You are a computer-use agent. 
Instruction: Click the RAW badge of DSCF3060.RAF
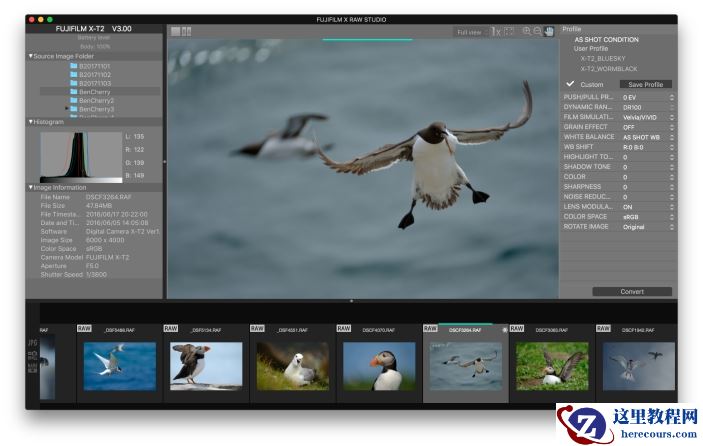point(516,329)
